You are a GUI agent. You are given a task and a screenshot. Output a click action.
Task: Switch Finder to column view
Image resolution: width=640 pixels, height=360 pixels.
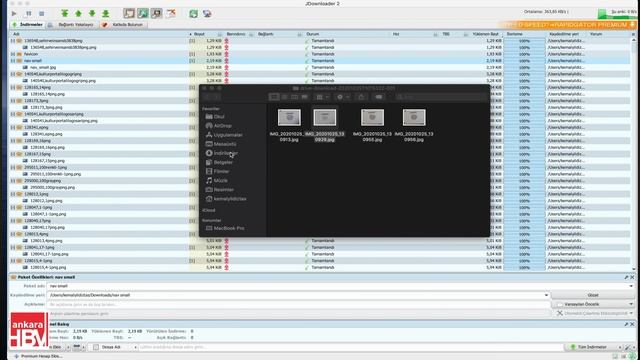point(294,97)
